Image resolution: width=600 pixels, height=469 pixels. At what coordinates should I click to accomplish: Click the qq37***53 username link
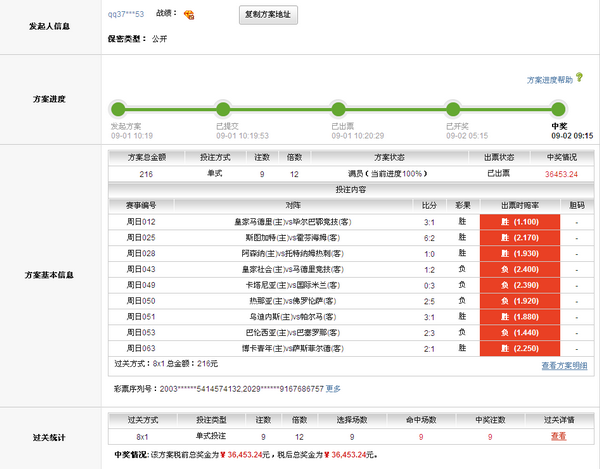tap(126, 15)
